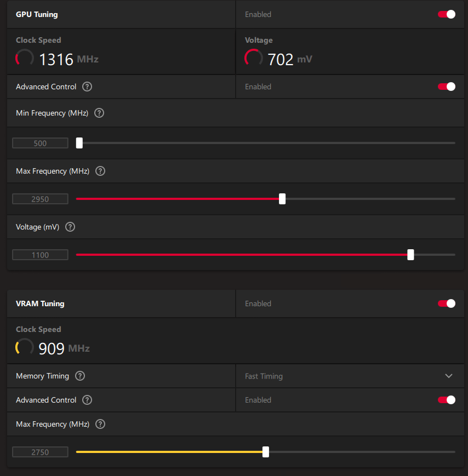The image size is (468, 476).
Task: Open help icon for Min Frequency (MHz)
Action: [x=99, y=113]
